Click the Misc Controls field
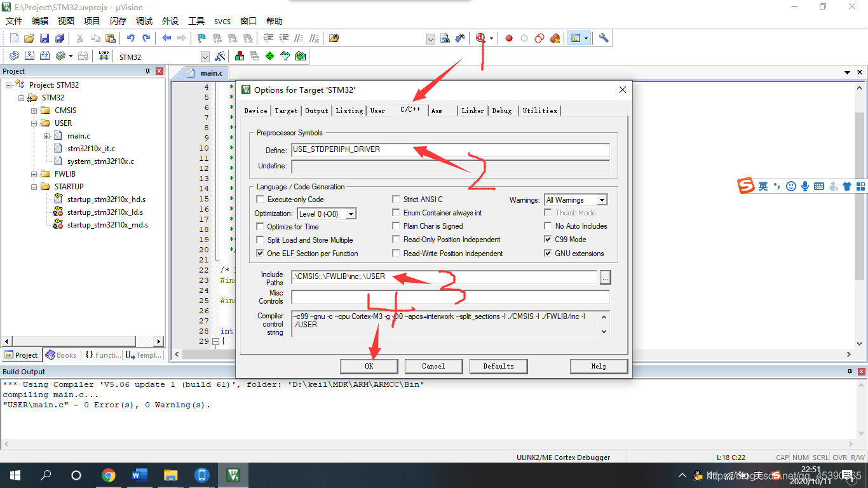The image size is (868, 488). tap(451, 297)
